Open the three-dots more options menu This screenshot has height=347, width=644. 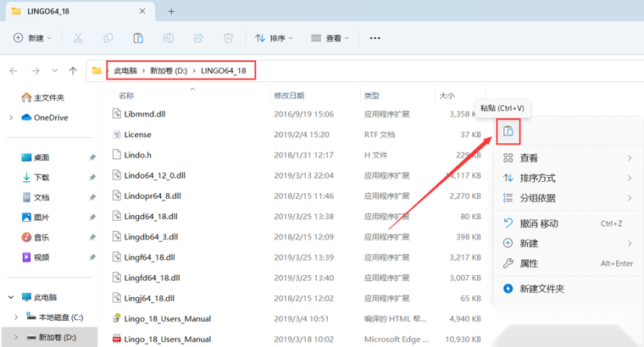pos(375,38)
